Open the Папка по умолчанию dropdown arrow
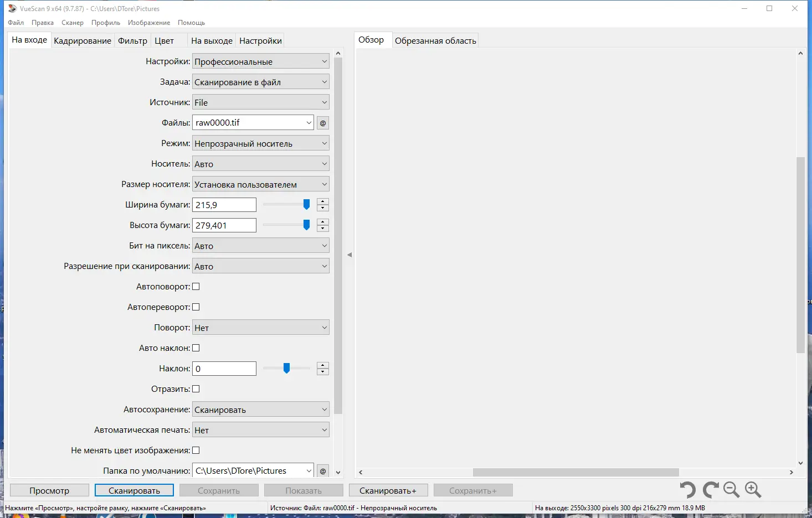The height and width of the screenshot is (518, 812). 309,471
